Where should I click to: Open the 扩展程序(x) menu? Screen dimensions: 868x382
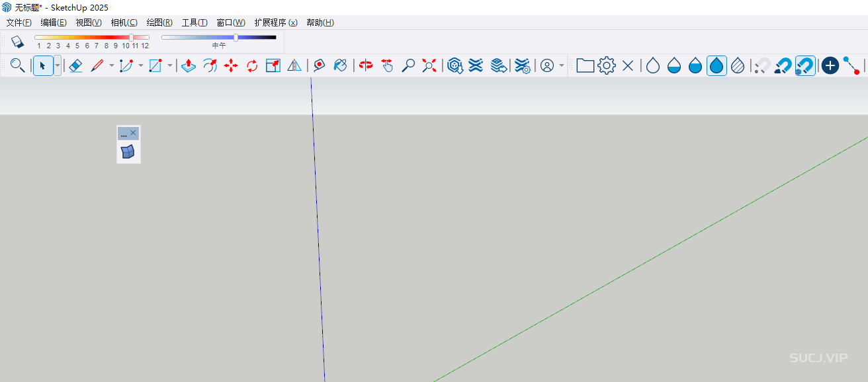[x=276, y=22]
